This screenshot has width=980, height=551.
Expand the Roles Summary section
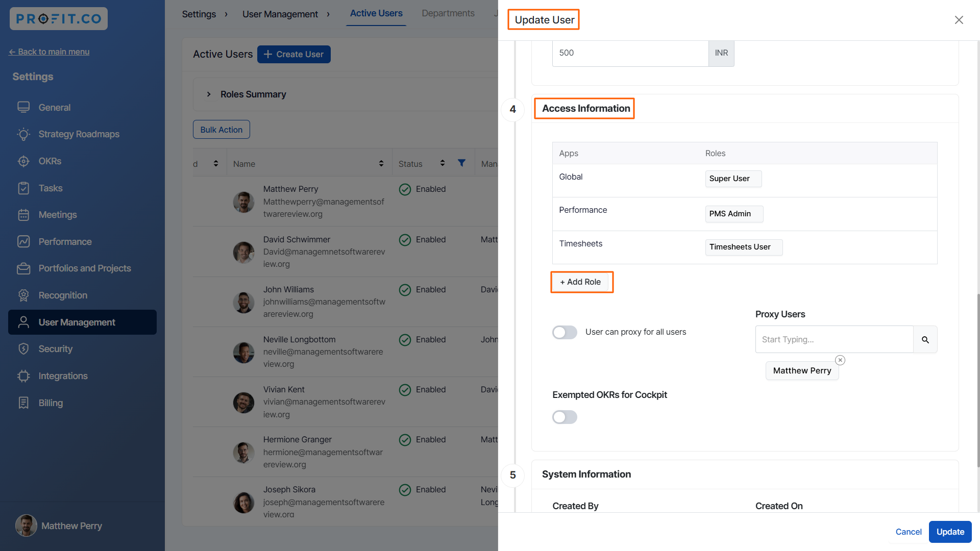coord(209,94)
